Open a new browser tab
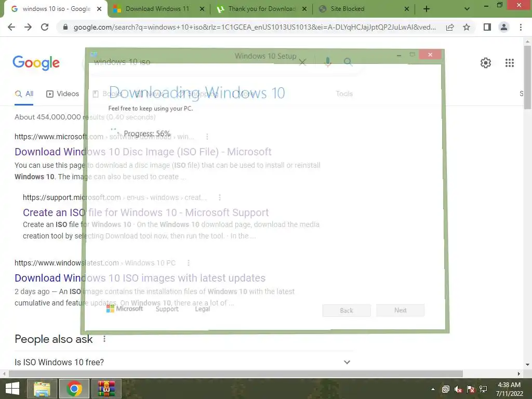532x399 pixels. pyautogui.click(x=427, y=9)
